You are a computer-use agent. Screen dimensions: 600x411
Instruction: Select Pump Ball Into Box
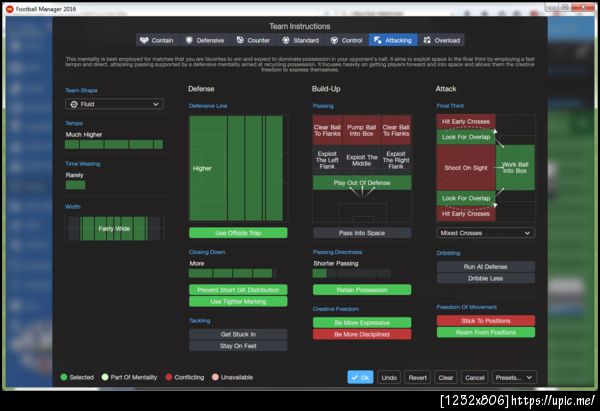click(x=362, y=130)
